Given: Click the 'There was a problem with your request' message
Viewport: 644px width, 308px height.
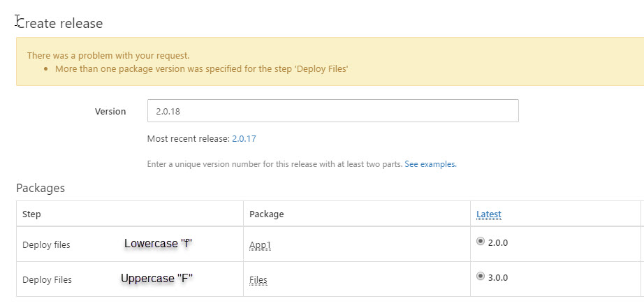Looking at the screenshot, I should click(x=108, y=55).
